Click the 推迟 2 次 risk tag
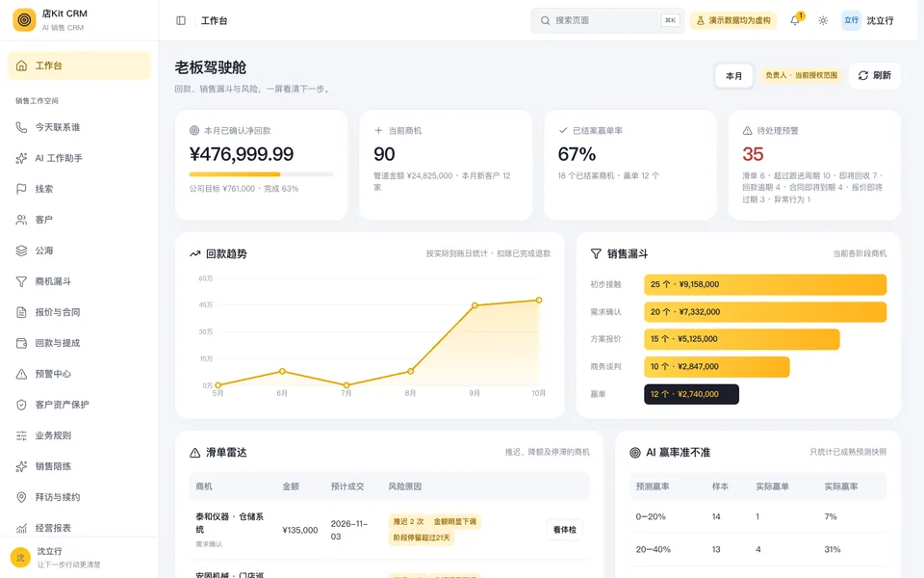924x578 pixels. 408,521
